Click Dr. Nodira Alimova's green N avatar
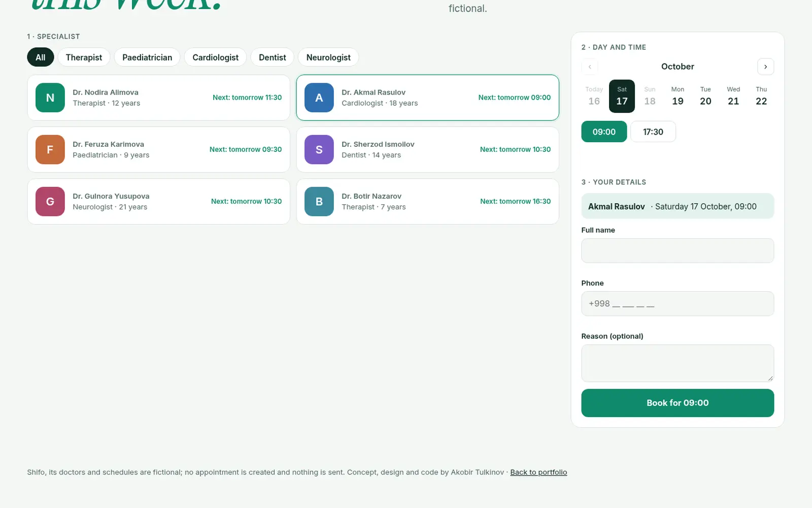Viewport: 812px width, 508px height. click(x=50, y=98)
